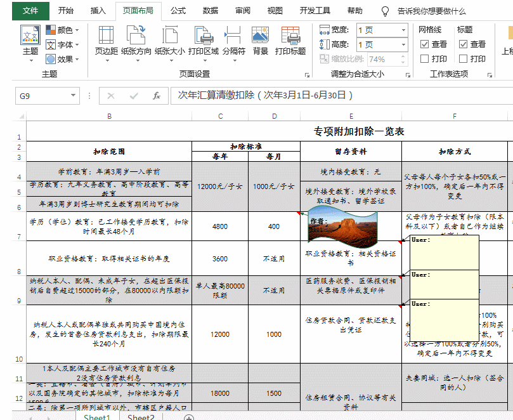Switch to the 公式 ribbon tab
513x420 pixels.
178,11
